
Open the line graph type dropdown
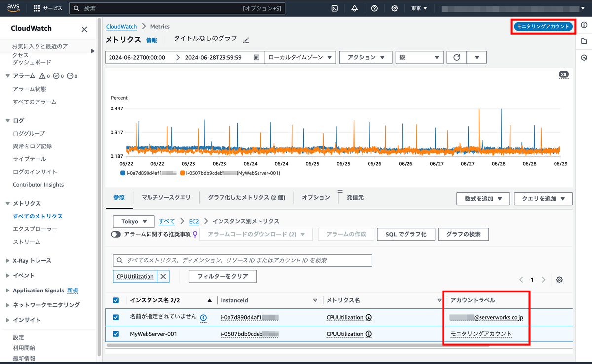[x=419, y=57]
